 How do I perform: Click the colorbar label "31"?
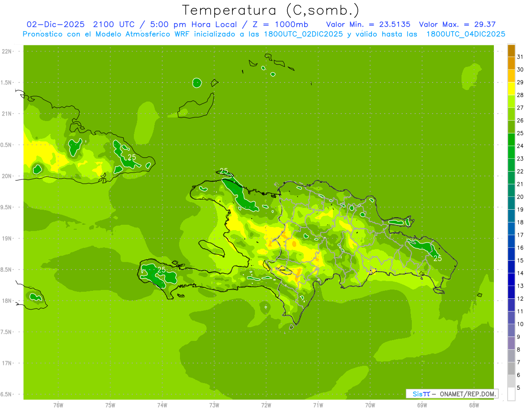click(520, 57)
